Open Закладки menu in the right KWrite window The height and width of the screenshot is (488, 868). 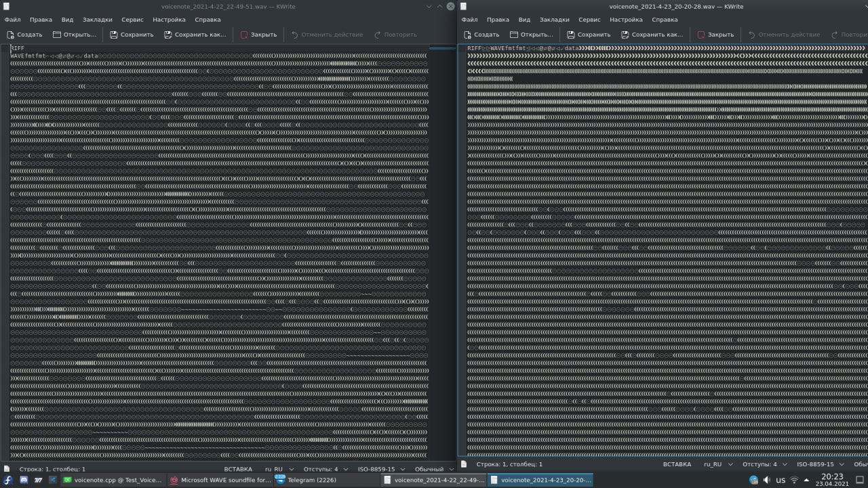pyautogui.click(x=555, y=20)
